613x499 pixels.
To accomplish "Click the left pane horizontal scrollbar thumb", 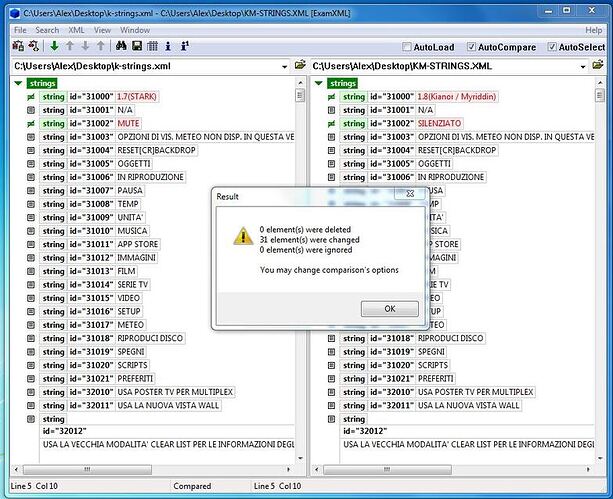I will click(87, 469).
